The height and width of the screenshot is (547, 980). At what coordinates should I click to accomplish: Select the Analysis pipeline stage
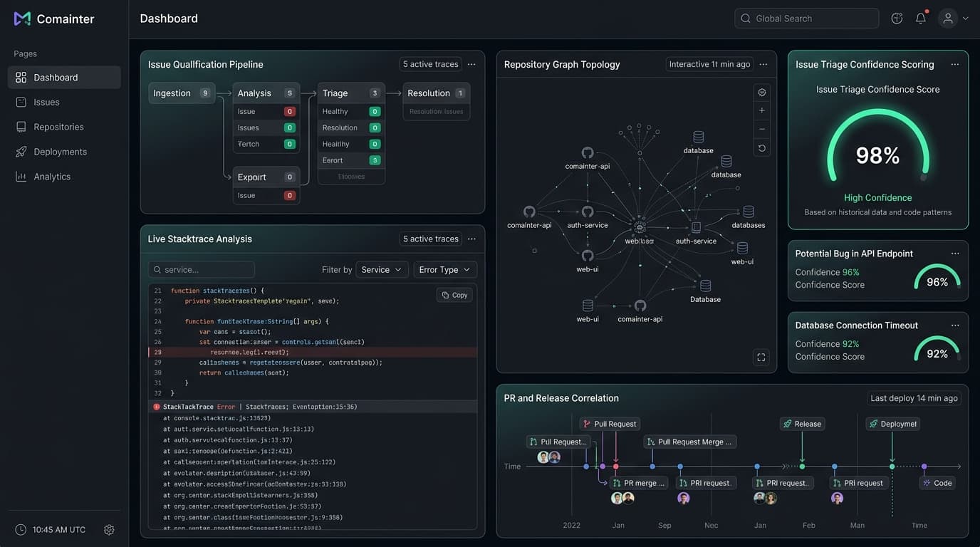coord(266,93)
